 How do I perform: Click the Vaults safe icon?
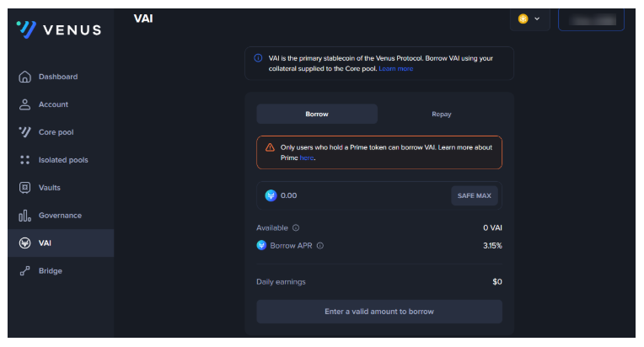point(24,188)
